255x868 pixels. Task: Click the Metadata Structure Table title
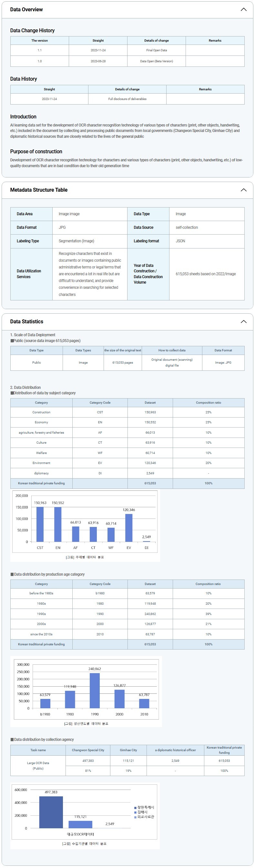pyautogui.click(x=39, y=190)
